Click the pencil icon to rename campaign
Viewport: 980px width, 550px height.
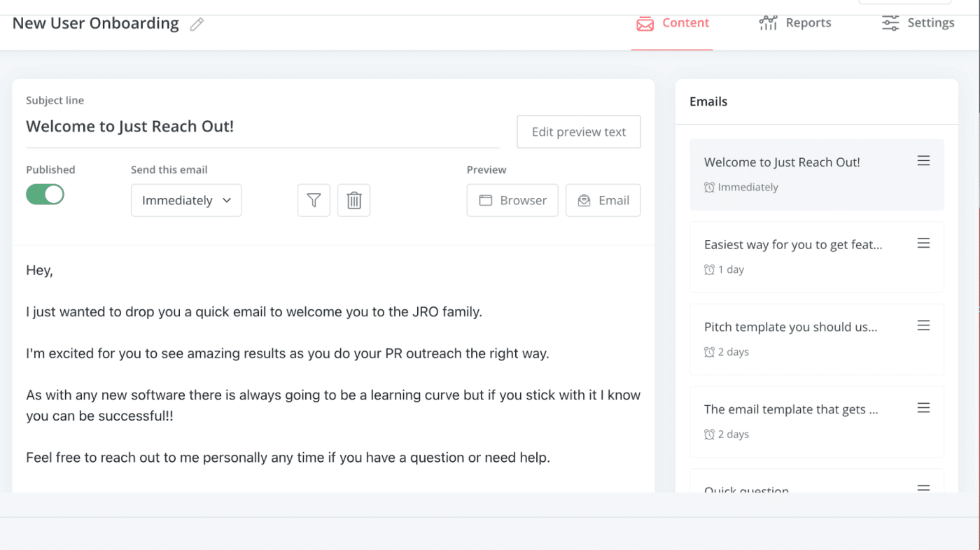(x=197, y=24)
